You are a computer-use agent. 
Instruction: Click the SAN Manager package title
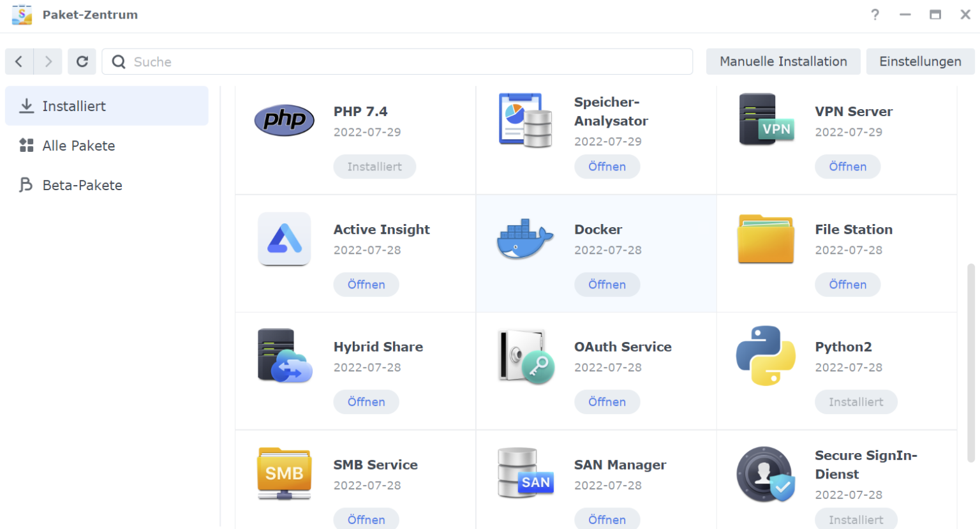620,465
